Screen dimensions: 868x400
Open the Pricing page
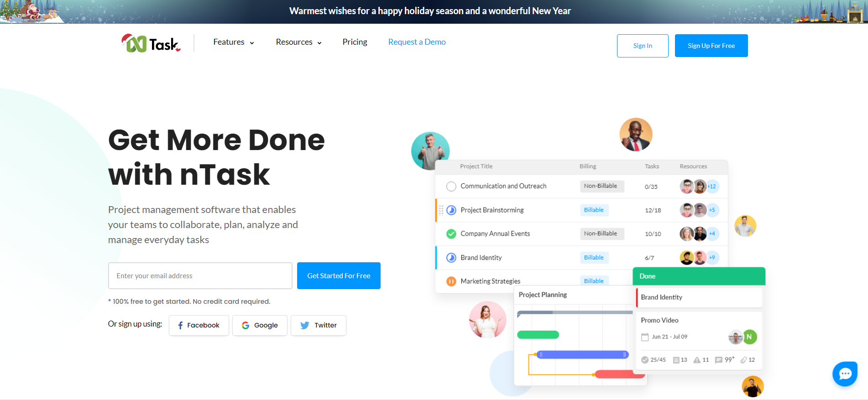[355, 42]
